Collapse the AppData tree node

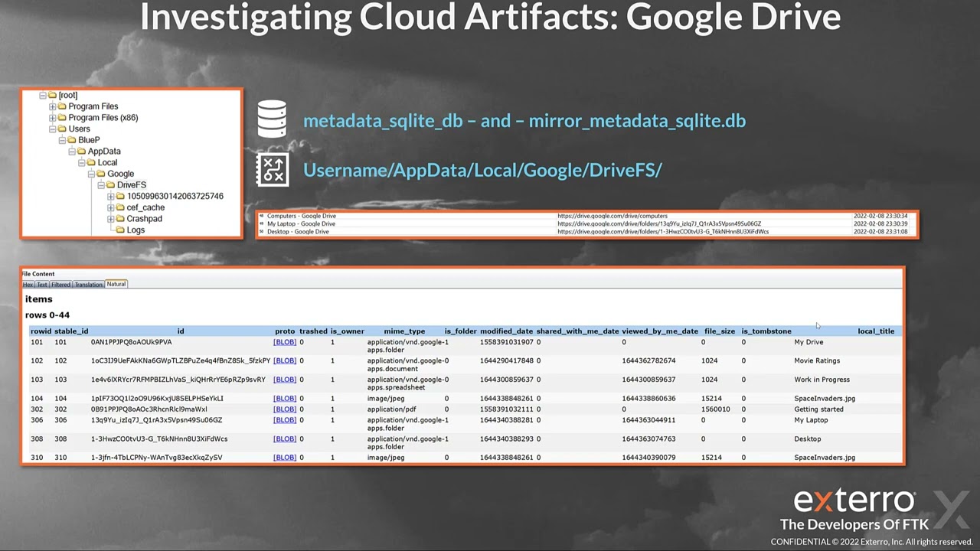pos(72,152)
